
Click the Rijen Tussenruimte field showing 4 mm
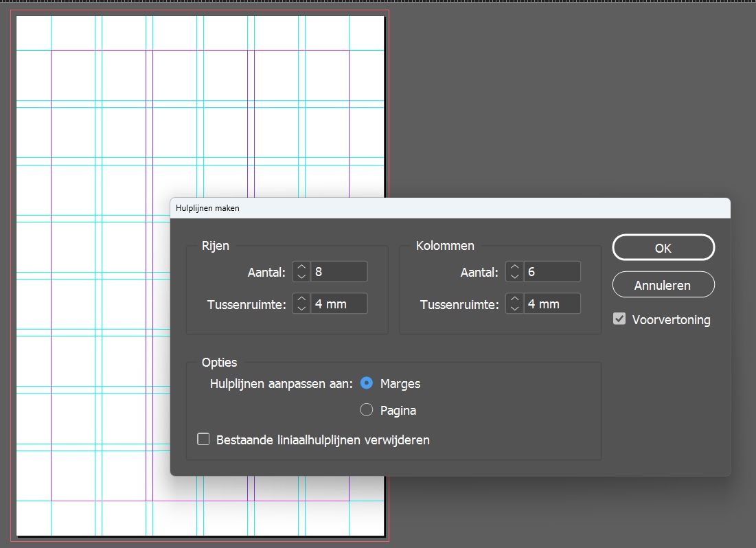point(339,304)
